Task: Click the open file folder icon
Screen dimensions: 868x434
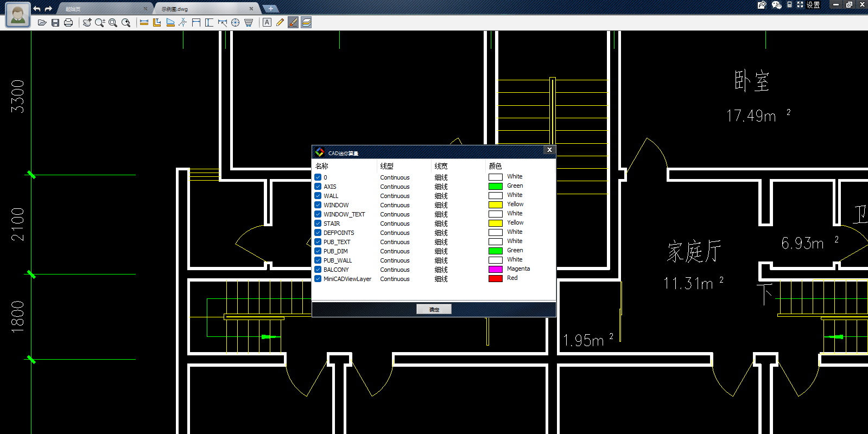Action: pos(42,23)
